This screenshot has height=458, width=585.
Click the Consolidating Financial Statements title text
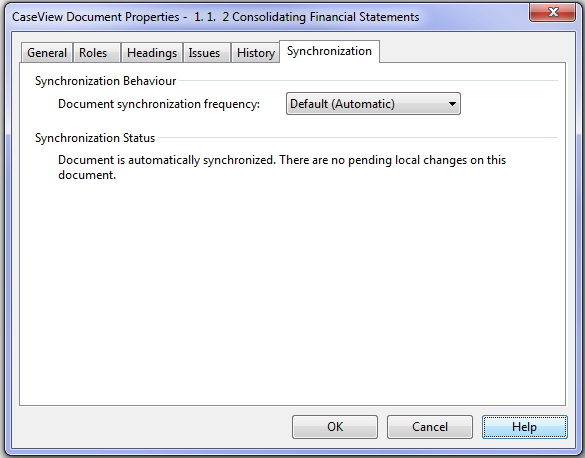[326, 17]
